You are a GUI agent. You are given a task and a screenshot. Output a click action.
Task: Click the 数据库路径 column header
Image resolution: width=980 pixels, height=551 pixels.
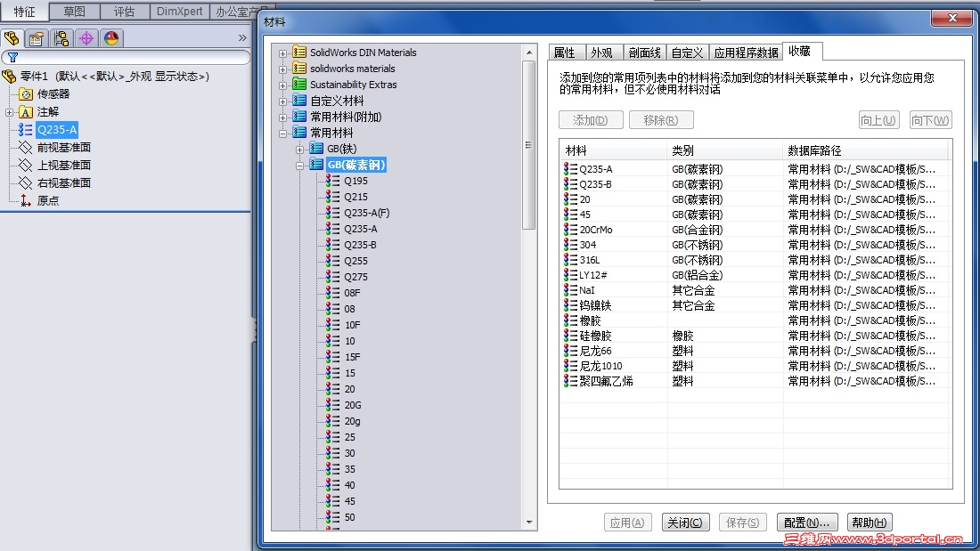point(866,150)
